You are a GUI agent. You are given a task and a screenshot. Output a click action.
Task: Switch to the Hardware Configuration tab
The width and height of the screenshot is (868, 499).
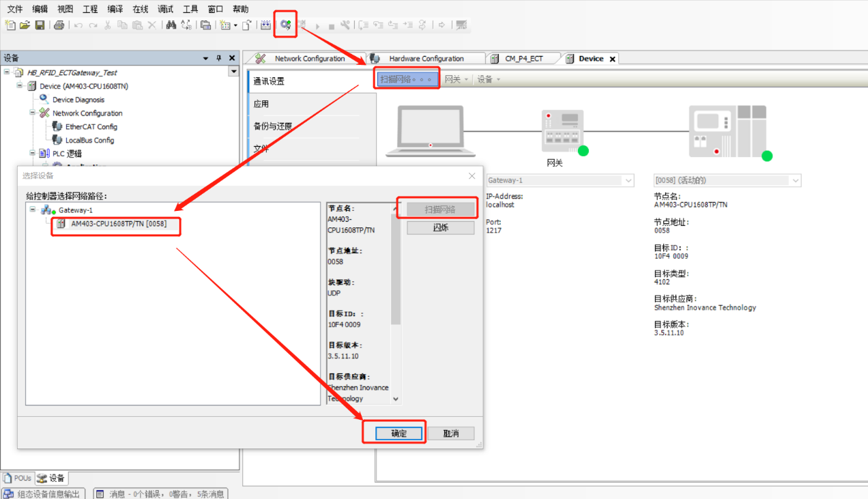pyautogui.click(x=426, y=59)
